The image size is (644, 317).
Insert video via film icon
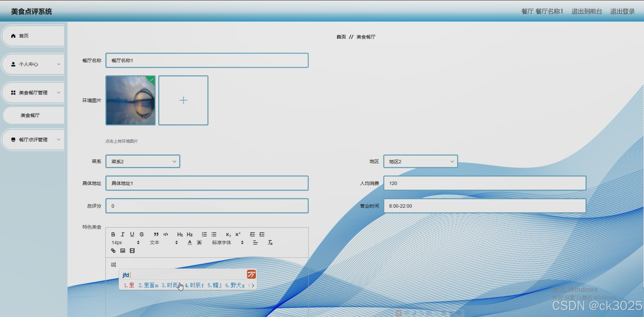point(132,251)
